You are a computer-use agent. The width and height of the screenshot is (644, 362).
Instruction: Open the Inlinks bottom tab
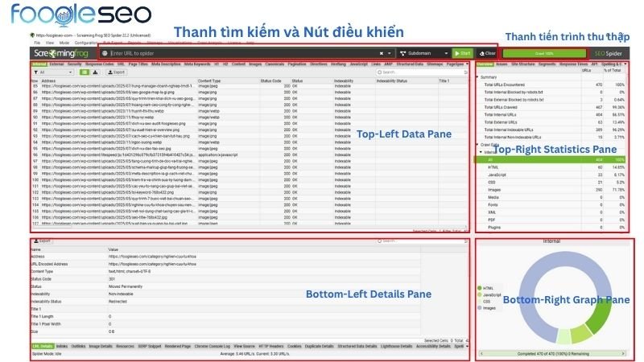pyautogui.click(x=62, y=347)
